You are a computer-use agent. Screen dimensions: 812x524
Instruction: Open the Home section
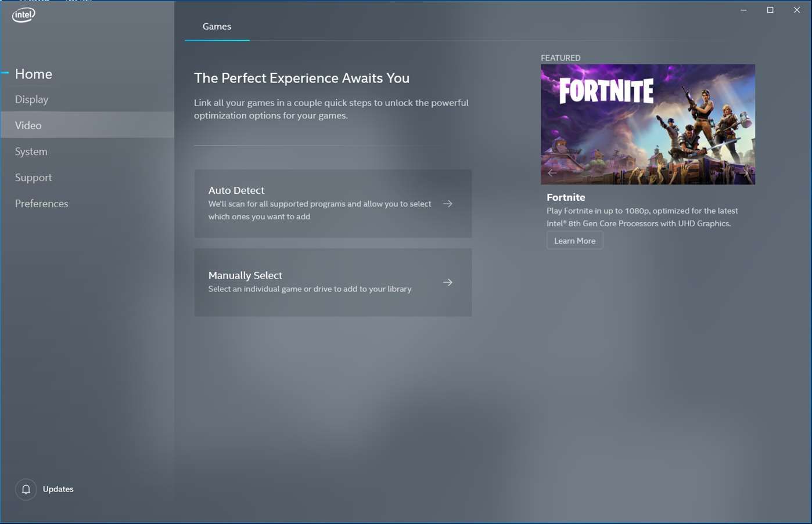click(x=33, y=74)
